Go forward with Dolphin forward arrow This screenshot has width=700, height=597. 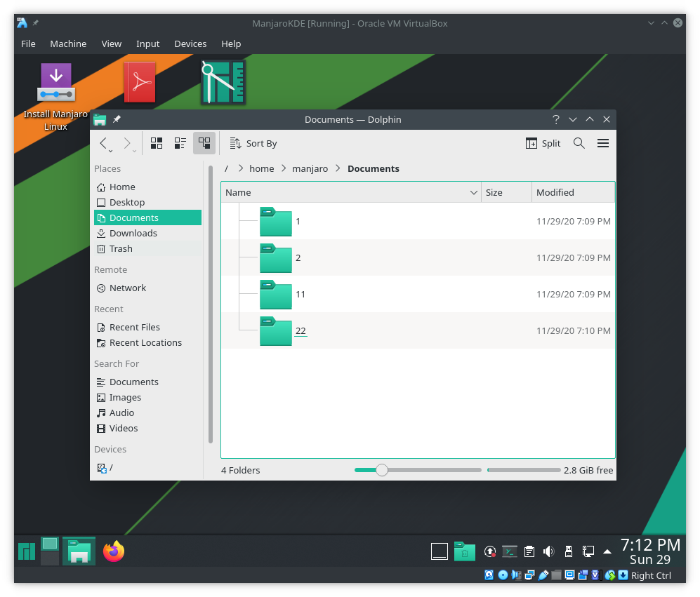127,143
